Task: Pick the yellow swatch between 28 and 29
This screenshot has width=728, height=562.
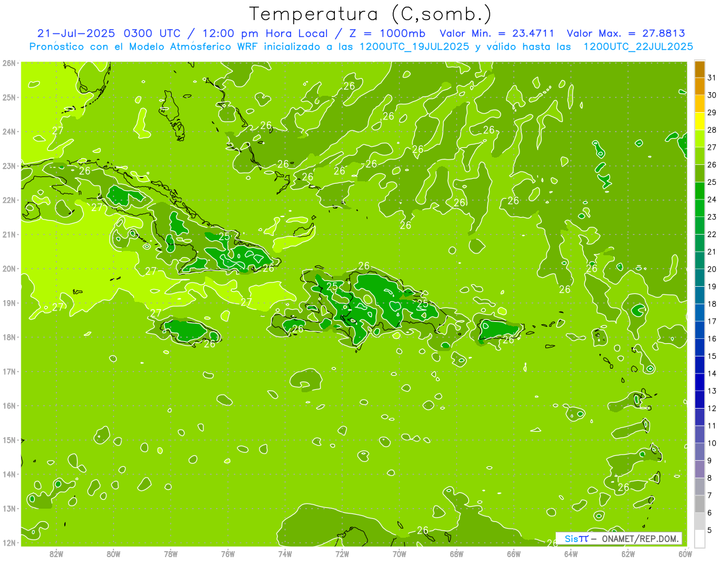Action: [699, 122]
